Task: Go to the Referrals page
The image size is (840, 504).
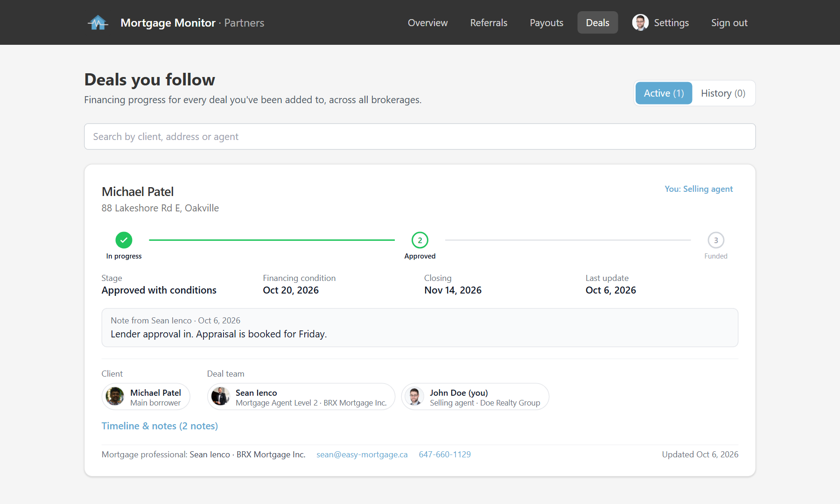Action: (489, 22)
